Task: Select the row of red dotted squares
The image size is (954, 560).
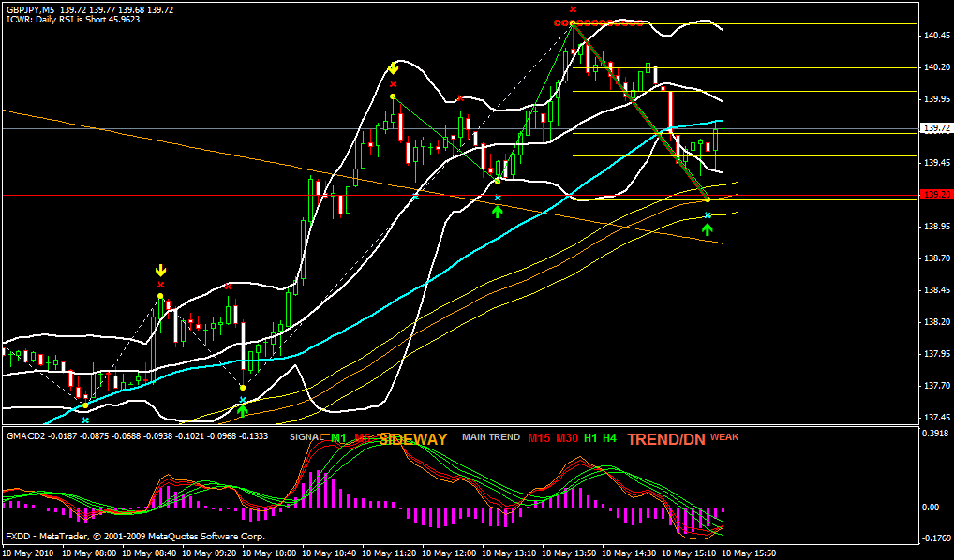Action: (x=598, y=22)
